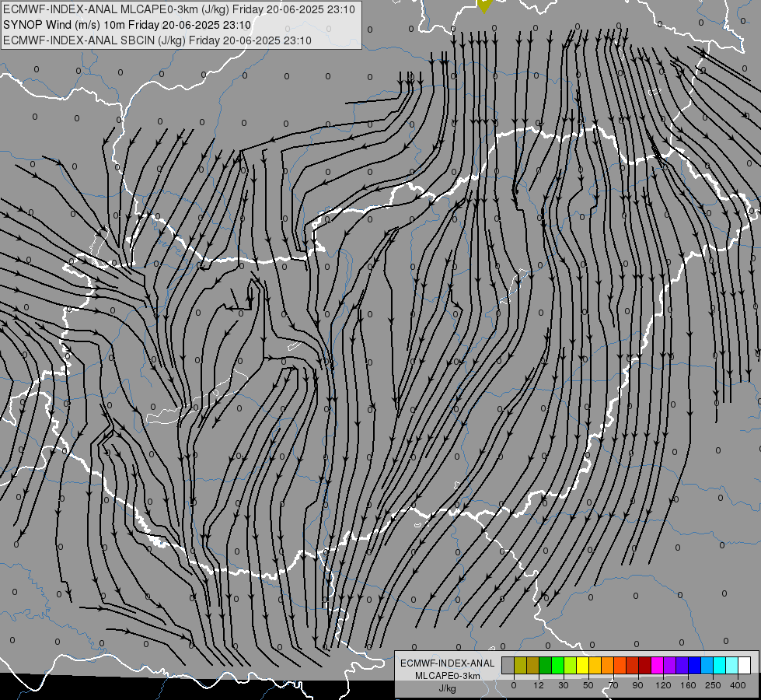761x700 pixels.
Task: Click the legend title ECMWF-INDEX-ANAL
Action: coord(448,663)
